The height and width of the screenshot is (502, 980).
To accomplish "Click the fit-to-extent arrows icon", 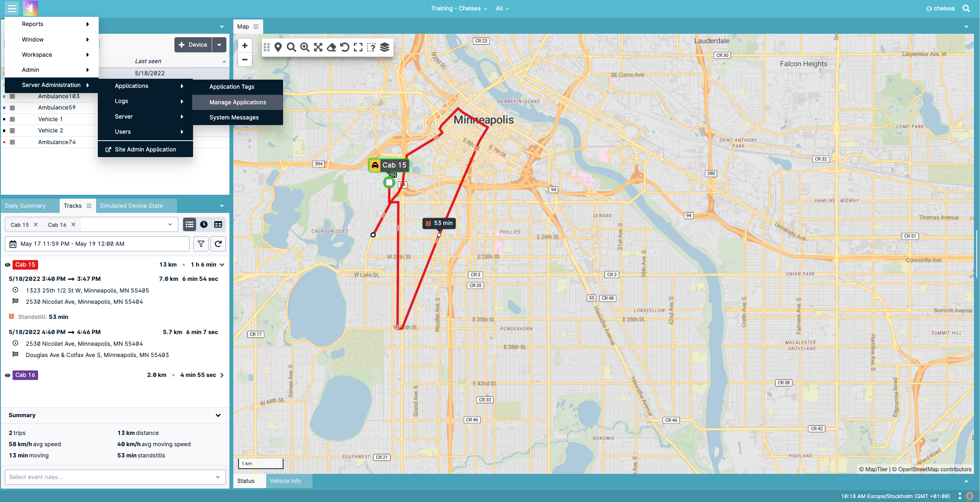I will 318,47.
